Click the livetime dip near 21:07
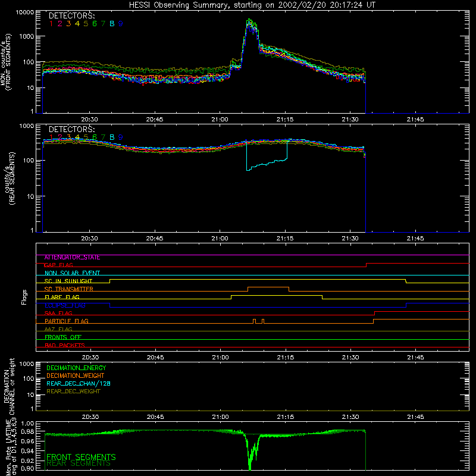Screen dimensions: 476x476 point(250,455)
